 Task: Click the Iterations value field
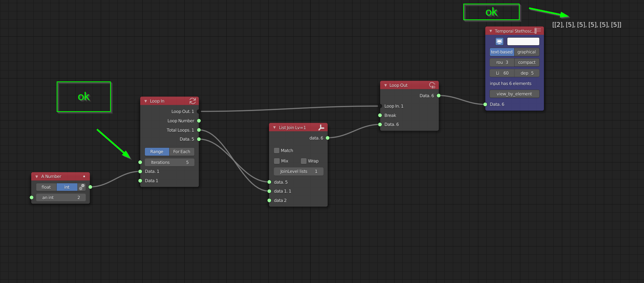[x=170, y=162]
